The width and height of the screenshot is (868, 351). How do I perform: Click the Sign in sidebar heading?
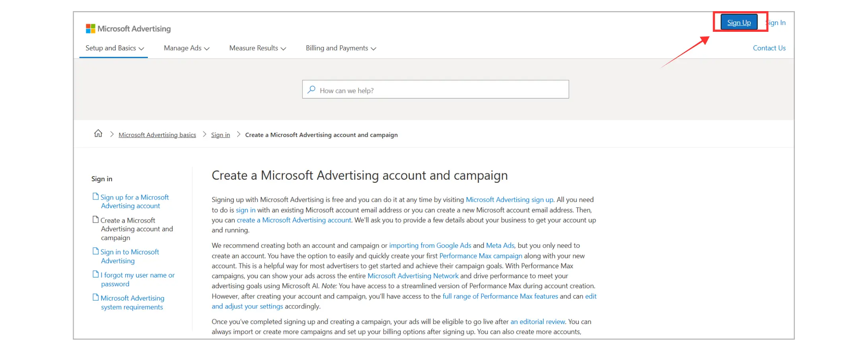(102, 179)
